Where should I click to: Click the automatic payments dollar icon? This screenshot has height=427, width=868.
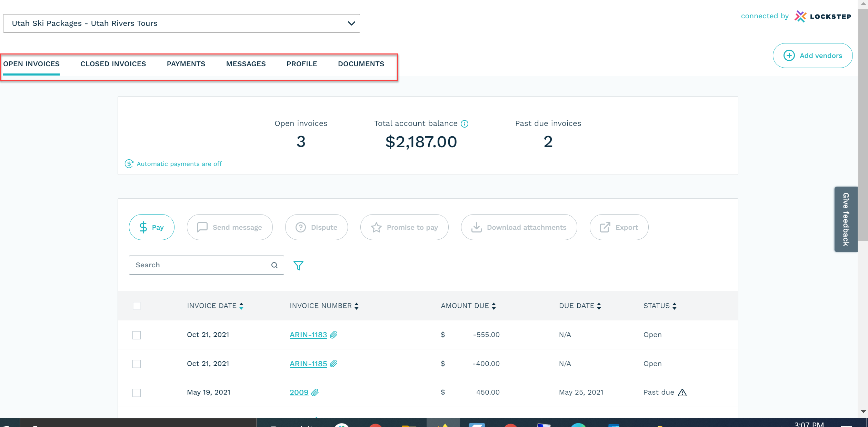point(129,163)
